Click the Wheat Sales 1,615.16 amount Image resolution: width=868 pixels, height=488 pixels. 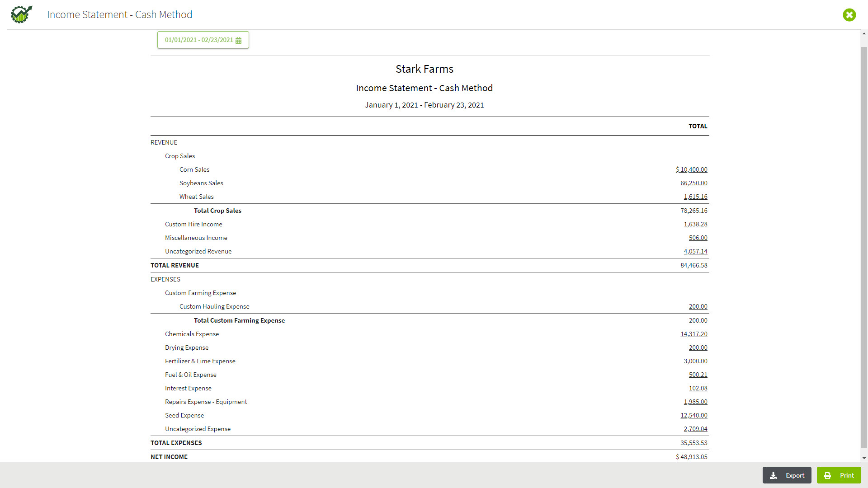695,197
